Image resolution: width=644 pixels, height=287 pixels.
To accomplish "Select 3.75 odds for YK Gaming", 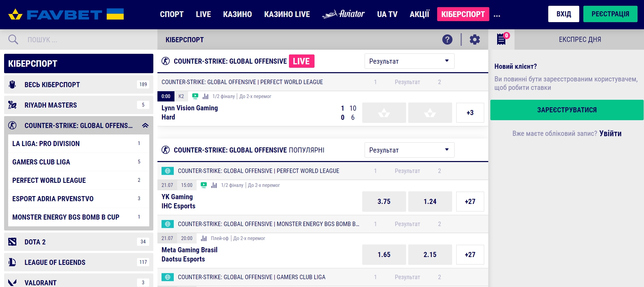I will click(x=384, y=202).
